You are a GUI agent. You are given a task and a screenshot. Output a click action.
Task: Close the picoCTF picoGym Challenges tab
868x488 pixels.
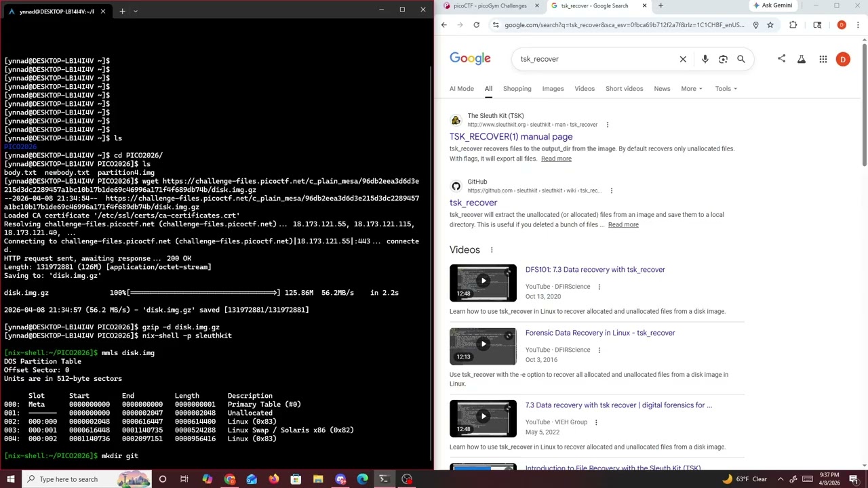[x=537, y=6]
